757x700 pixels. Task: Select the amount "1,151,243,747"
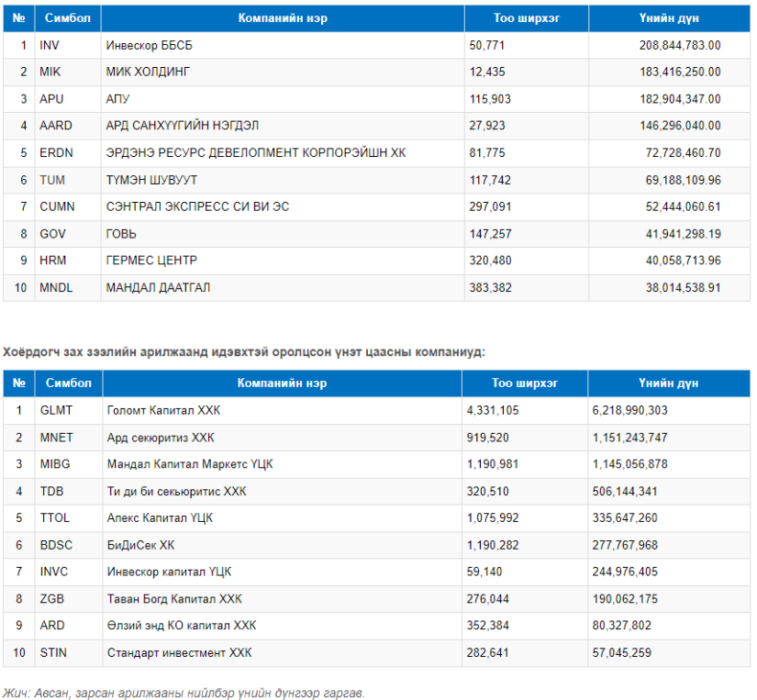(630, 438)
